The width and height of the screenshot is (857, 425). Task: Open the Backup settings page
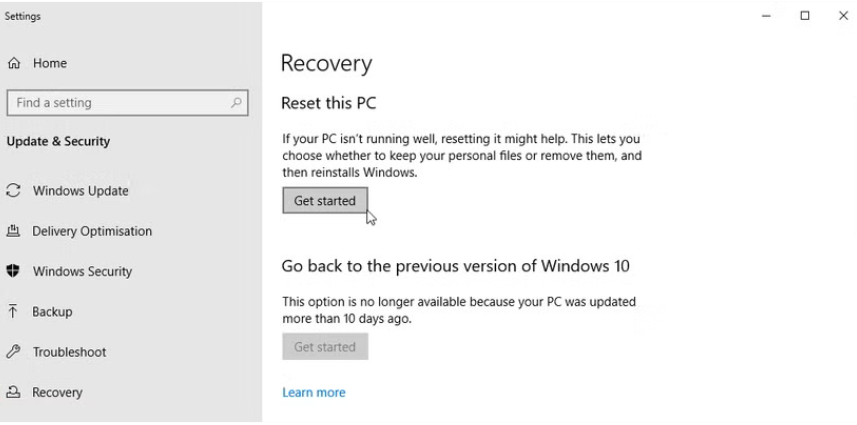[x=52, y=312]
